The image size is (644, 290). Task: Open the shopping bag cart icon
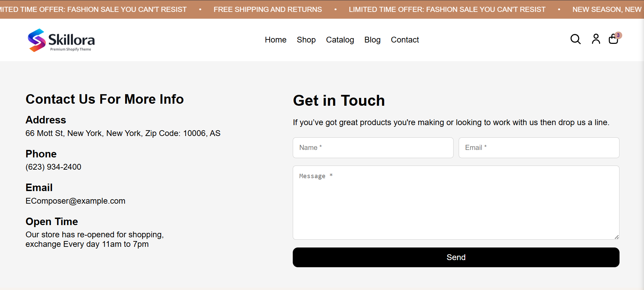pos(613,40)
